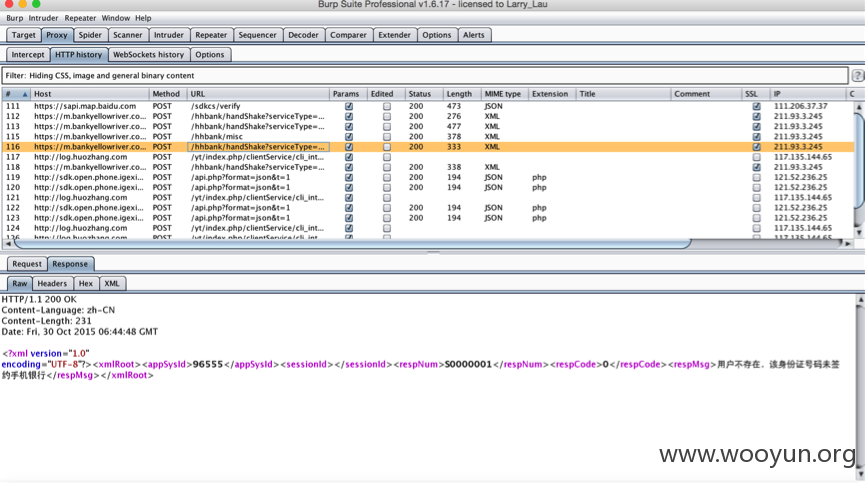Screen dimensions: 865x483
Task: Switch response view to Raw
Action: [x=19, y=283]
